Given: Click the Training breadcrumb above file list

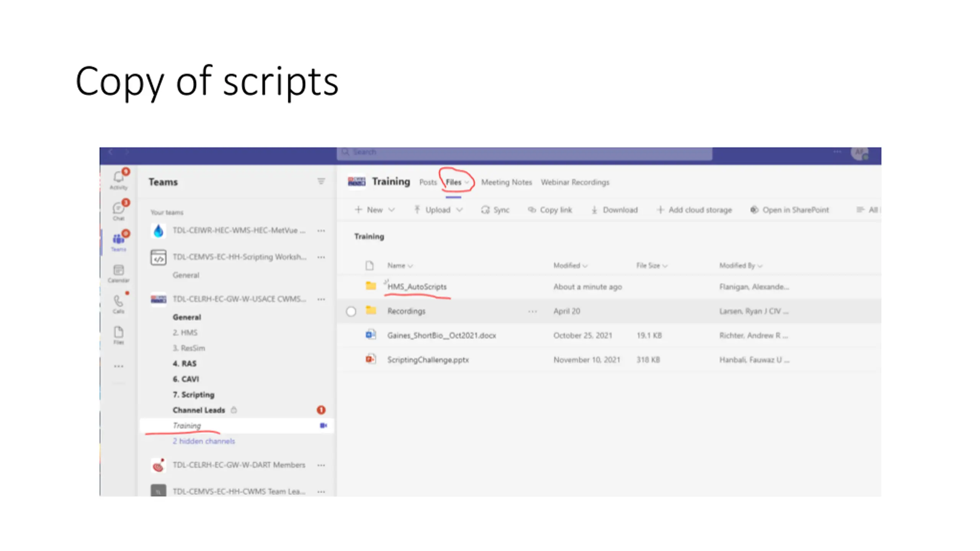Looking at the screenshot, I should pos(369,236).
